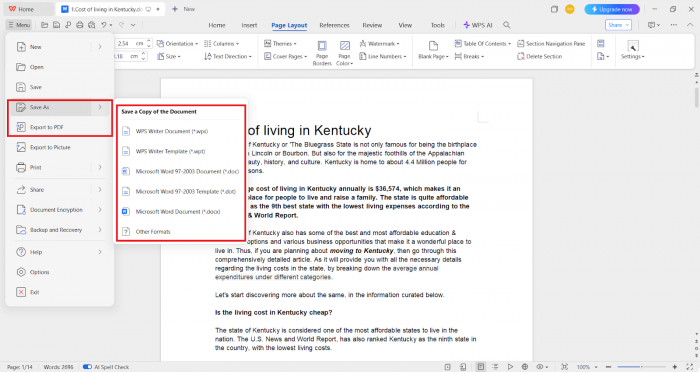The width and height of the screenshot is (700, 372).
Task: Open the Text Direction dropdown
Action: pyautogui.click(x=228, y=56)
